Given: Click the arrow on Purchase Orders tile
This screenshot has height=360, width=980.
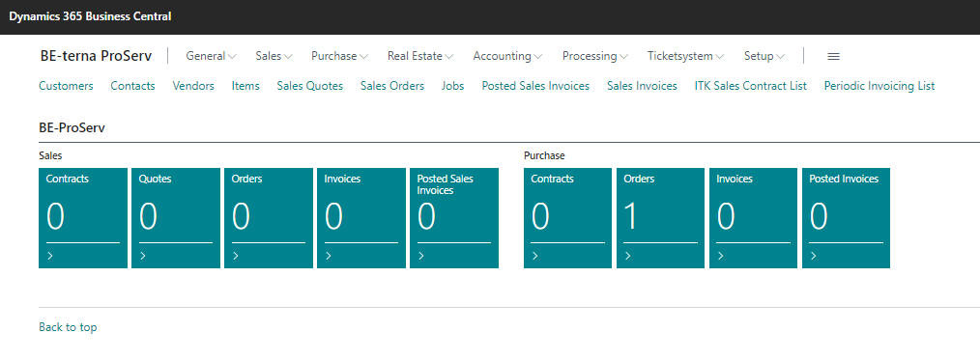Looking at the screenshot, I should [627, 255].
